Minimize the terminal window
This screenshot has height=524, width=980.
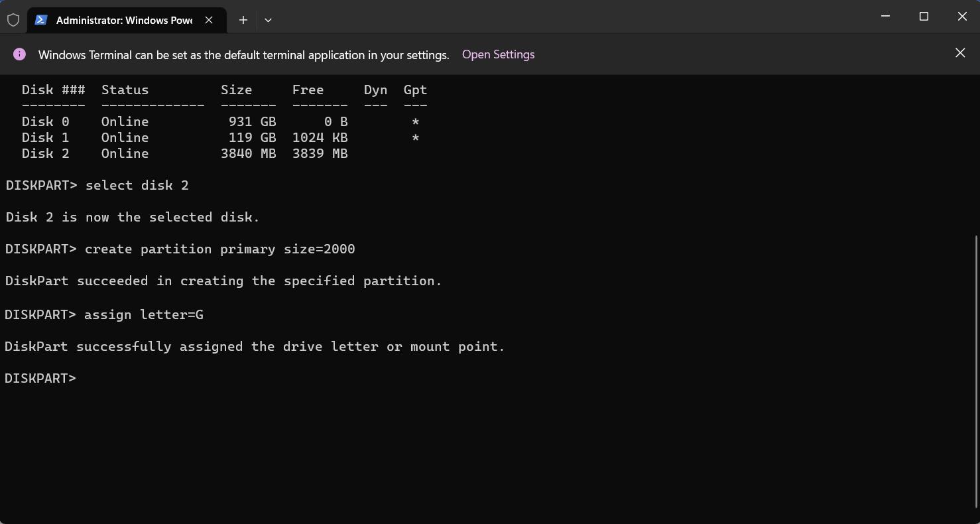[885, 16]
